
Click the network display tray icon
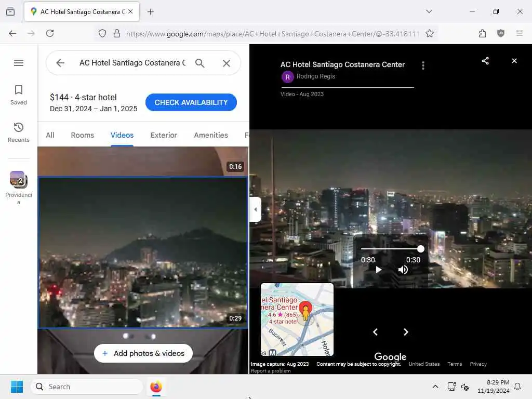coord(451,387)
